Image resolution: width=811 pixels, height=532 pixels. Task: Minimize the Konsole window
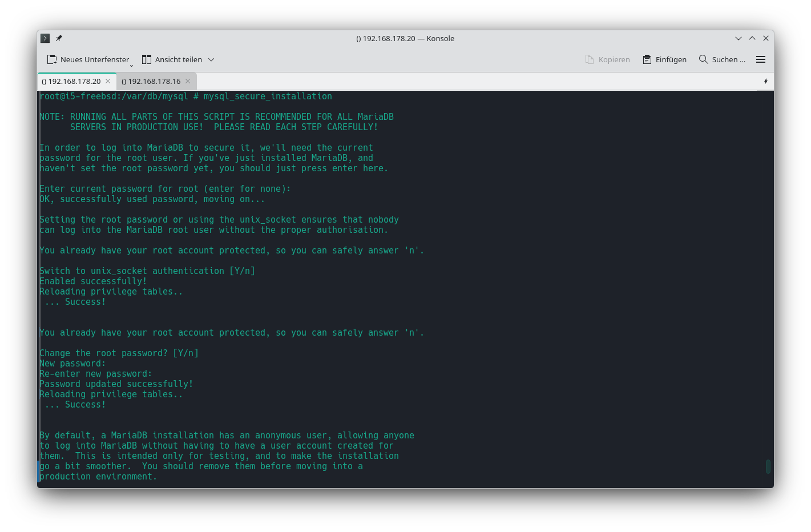pos(739,38)
